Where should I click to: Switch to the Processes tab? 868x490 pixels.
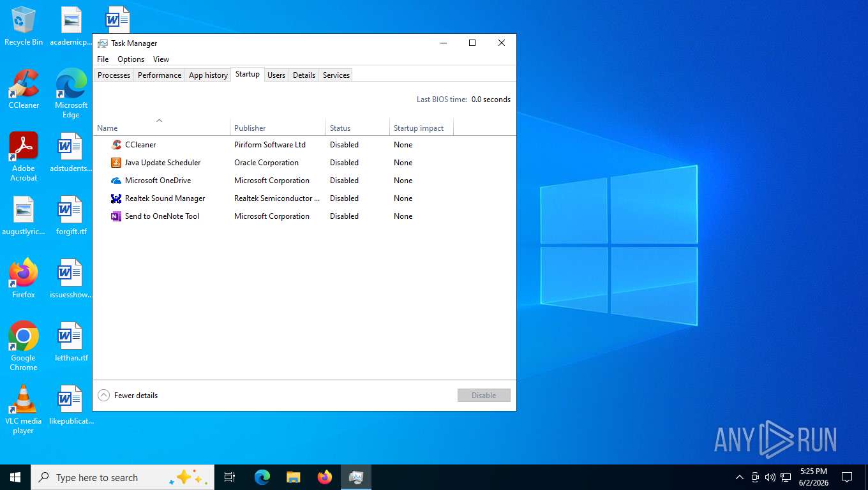(x=114, y=75)
